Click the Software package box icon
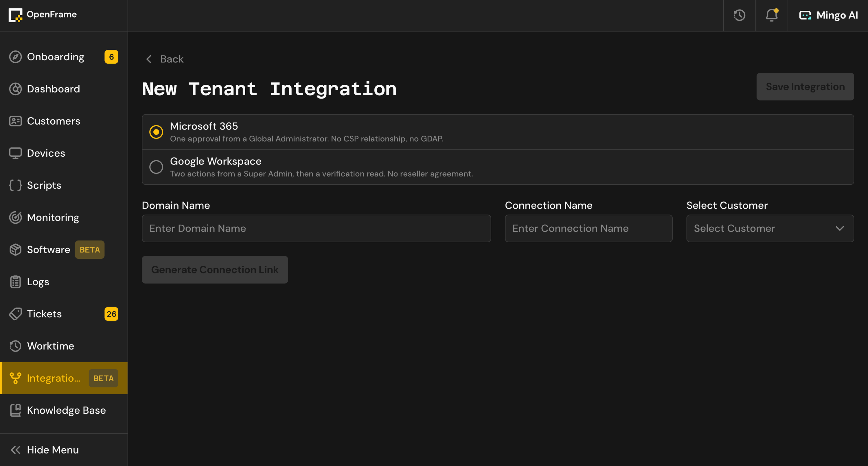The width and height of the screenshot is (868, 466). [16, 249]
